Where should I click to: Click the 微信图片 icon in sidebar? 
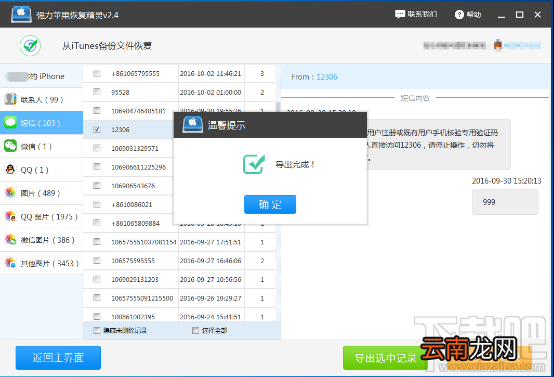pos(10,240)
